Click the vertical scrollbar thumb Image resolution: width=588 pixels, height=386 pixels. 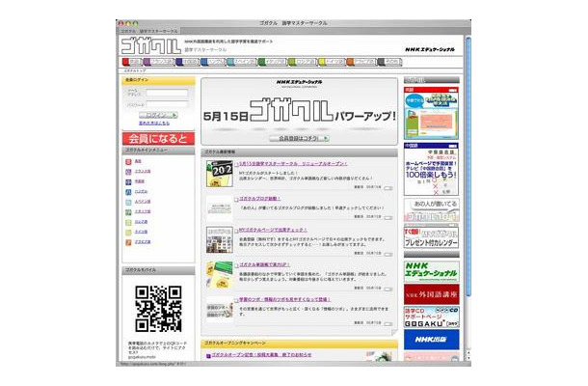(468, 166)
